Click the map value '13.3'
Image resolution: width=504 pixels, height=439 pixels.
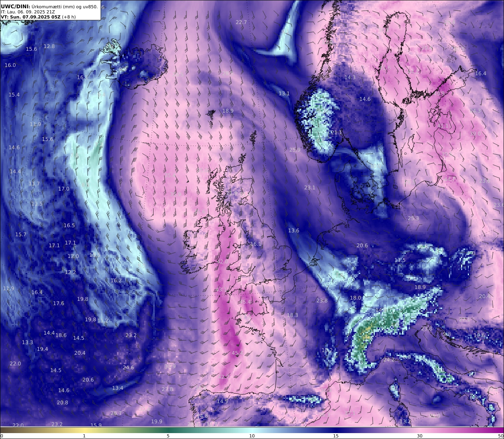click(28, 343)
